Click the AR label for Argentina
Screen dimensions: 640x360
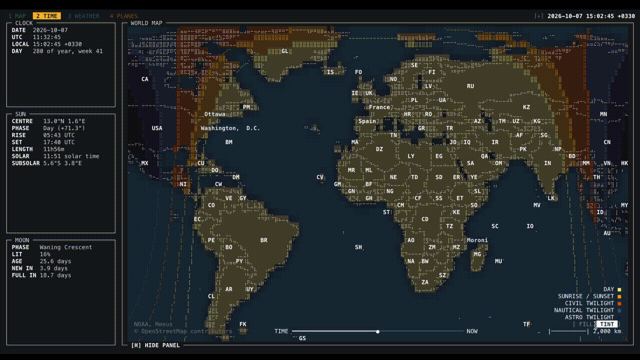pyautogui.click(x=229, y=289)
